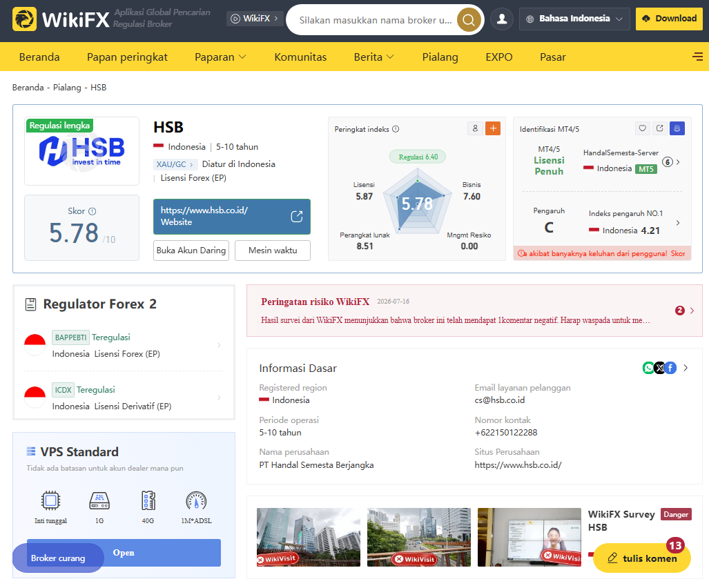This screenshot has width=709, height=588.
Task: Expand Indeks pengaruh row arrow
Action: pyautogui.click(x=678, y=222)
